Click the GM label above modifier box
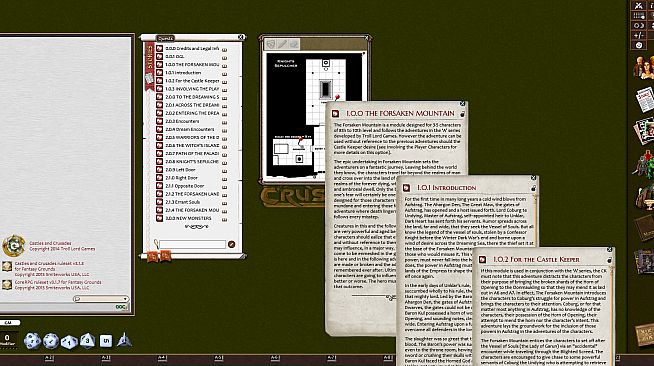Image resolution: width=654 pixels, height=366 pixels. pyautogui.click(x=8, y=323)
